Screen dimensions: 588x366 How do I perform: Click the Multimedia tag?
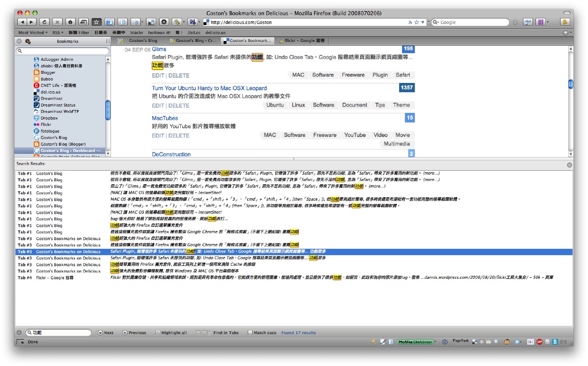pyautogui.click(x=397, y=144)
